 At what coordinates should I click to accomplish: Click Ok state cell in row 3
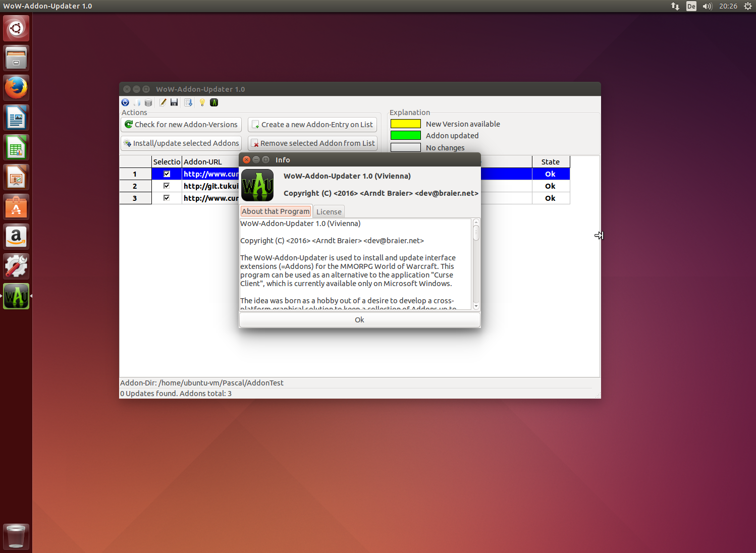[x=551, y=198]
